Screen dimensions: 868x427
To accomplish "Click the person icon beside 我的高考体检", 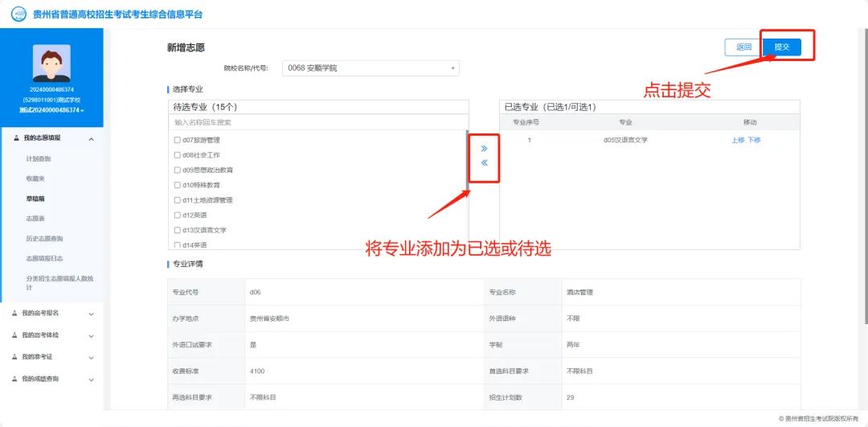I will coord(15,335).
